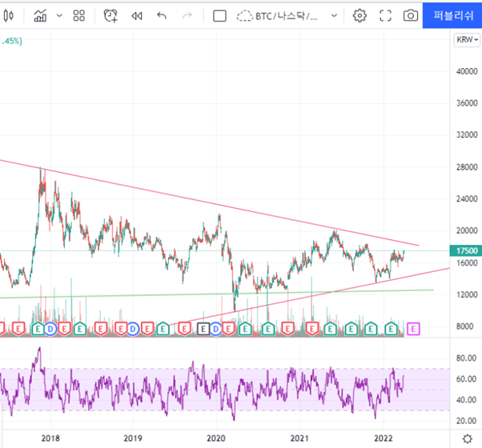
Task: Open the KRW currency dropdown
Action: coord(467,40)
